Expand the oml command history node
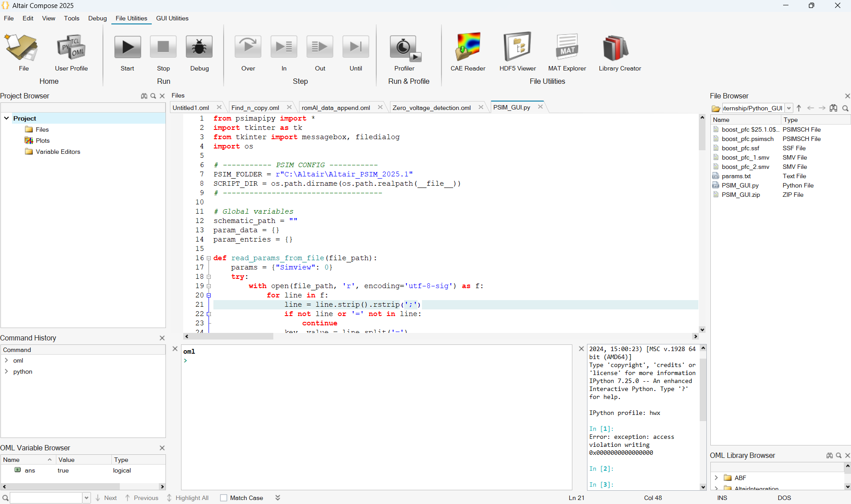Screen dimensions: 851x504 (x=7, y=360)
